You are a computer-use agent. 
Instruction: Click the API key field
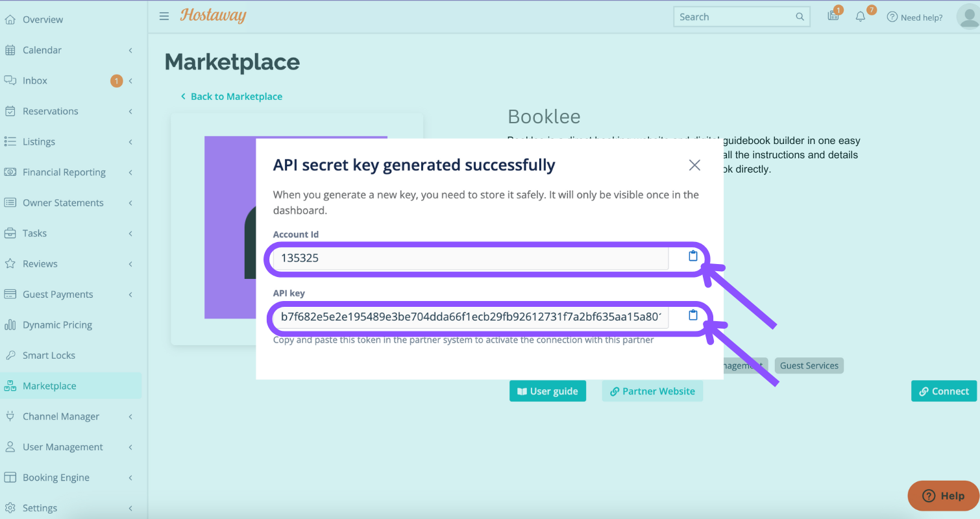pos(471,317)
